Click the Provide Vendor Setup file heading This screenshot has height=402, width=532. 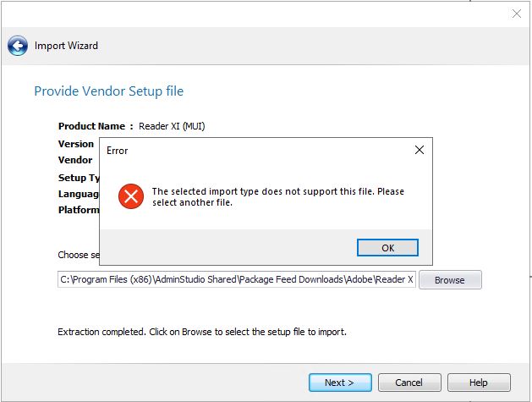[108, 91]
